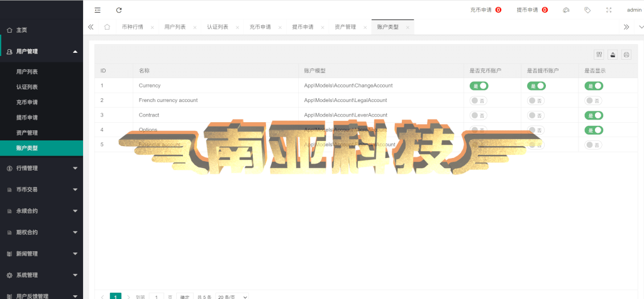Click the print icon above table
The height and width of the screenshot is (299, 644).
point(626,55)
